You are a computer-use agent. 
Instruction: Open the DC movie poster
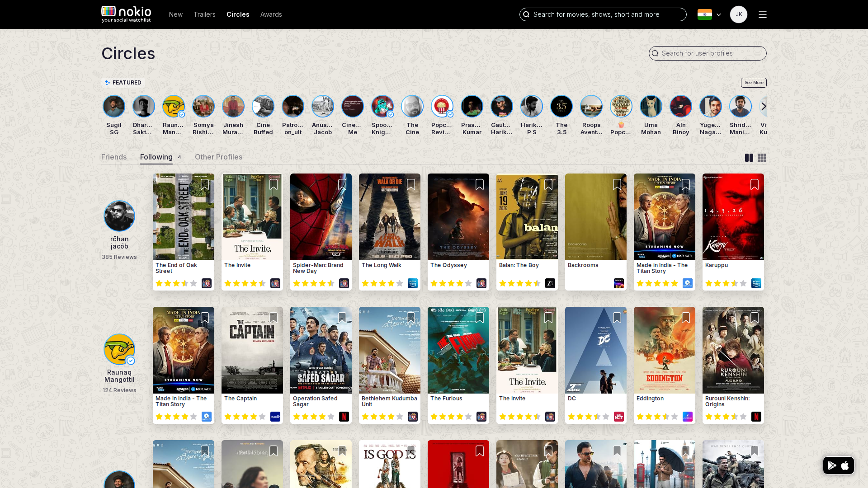pos(596,350)
